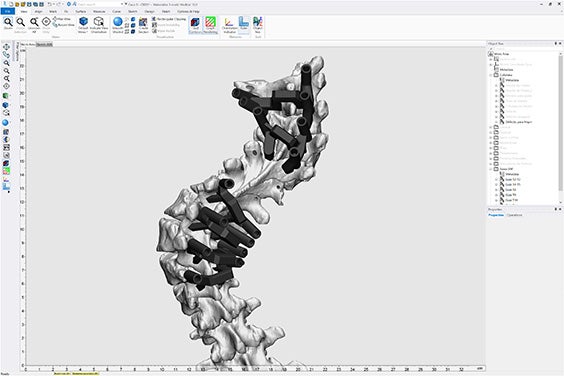Collapse the Coluna folder in Object Tree
The width and height of the screenshot is (564, 376).
[x=491, y=75]
